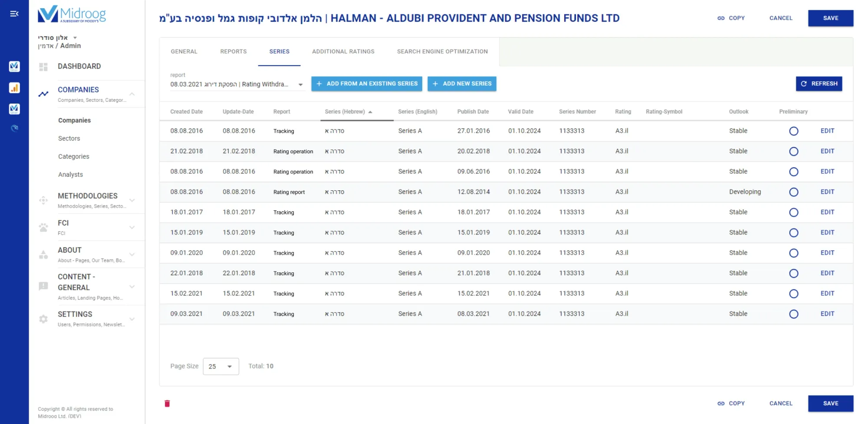Viewport: 868px width, 424px height.
Task: Open the orange chart app icon in left rail
Action: point(14,88)
